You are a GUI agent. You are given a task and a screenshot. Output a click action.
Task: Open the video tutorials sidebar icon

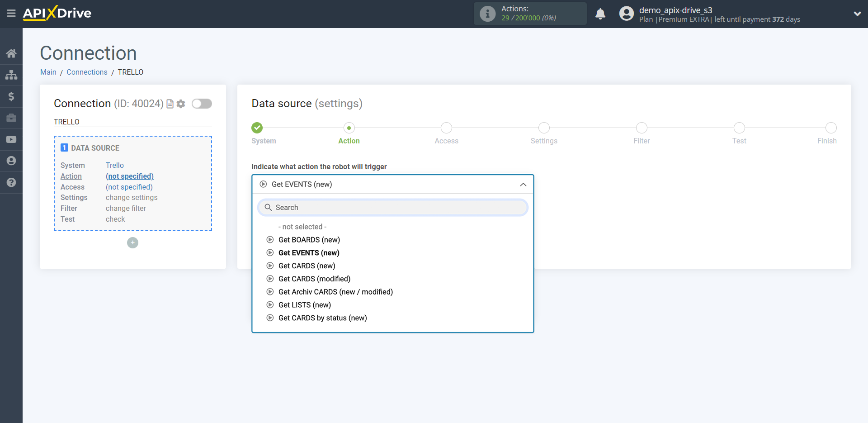[x=11, y=139]
